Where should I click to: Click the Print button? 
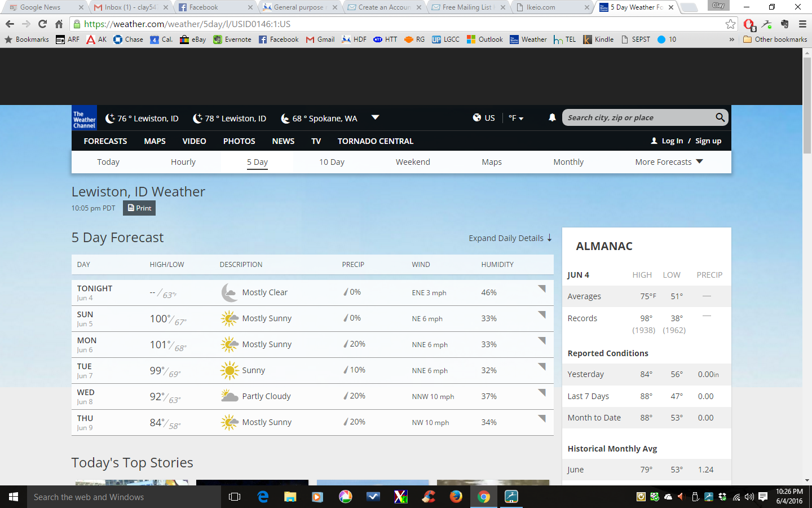tap(139, 208)
